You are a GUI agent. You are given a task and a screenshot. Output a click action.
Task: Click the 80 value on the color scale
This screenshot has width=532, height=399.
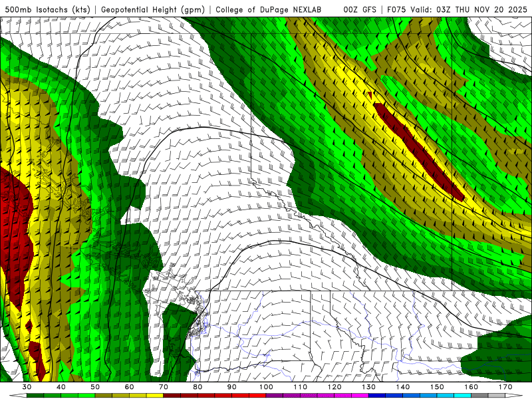[198, 387]
